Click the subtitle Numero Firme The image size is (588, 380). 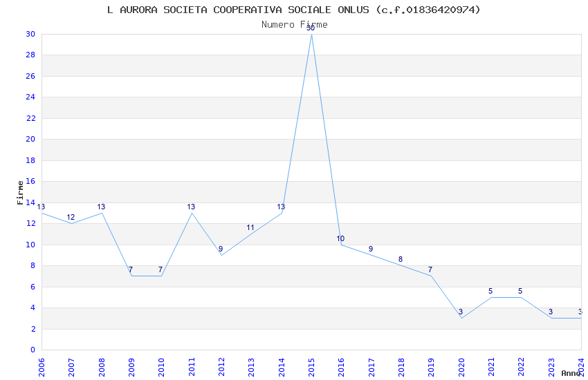[x=295, y=25]
